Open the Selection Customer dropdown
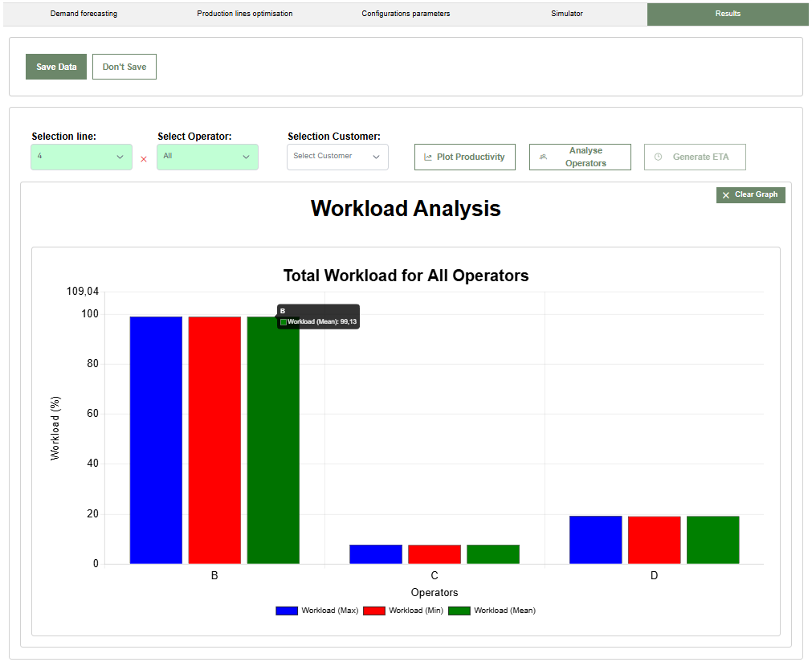Screen dimensions: 812x662 (337, 157)
